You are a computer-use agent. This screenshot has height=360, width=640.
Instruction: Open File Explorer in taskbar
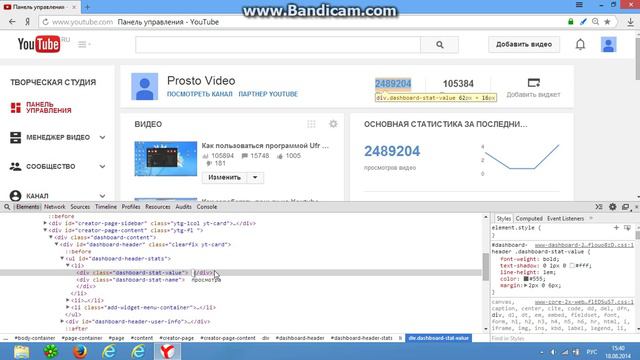pyautogui.click(x=21, y=351)
